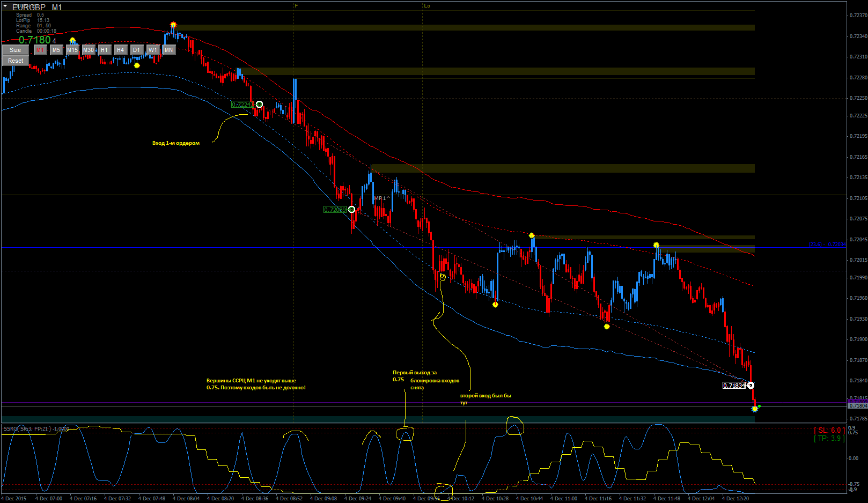Screen dimensions: 868x503
Task: Select the red-burst star marker at the chart peak
Action: 173,25
